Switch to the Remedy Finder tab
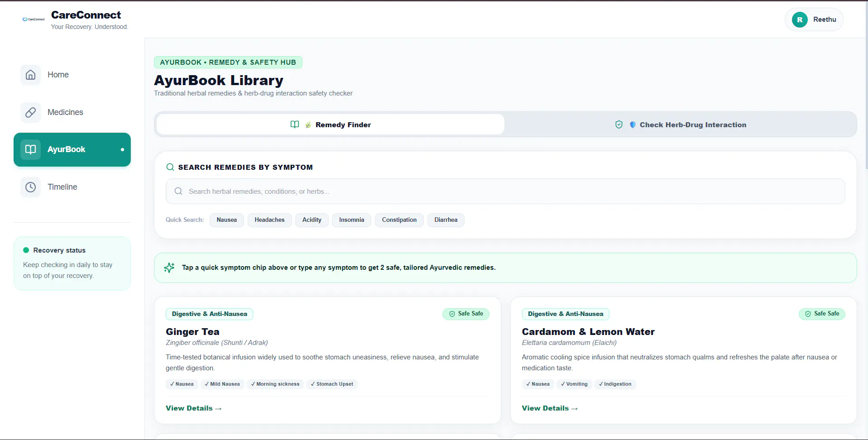Screen dimensions: 868x440 coord(331,124)
